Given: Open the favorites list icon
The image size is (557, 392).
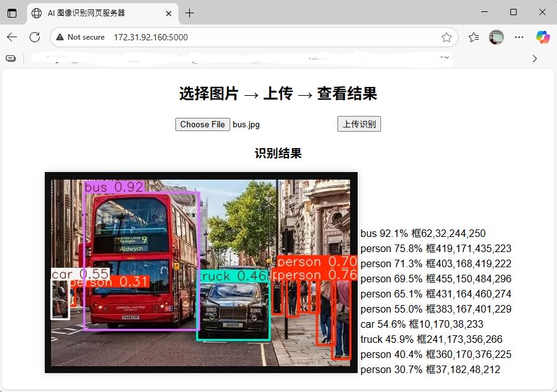Looking at the screenshot, I should (x=474, y=37).
